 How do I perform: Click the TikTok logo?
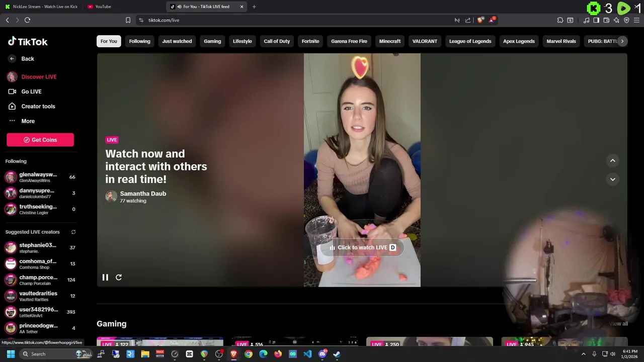[x=28, y=42]
